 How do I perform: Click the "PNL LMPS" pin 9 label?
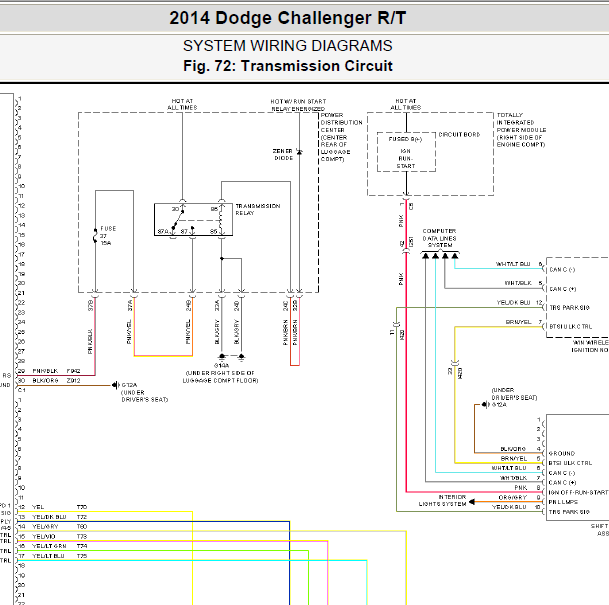point(563,502)
